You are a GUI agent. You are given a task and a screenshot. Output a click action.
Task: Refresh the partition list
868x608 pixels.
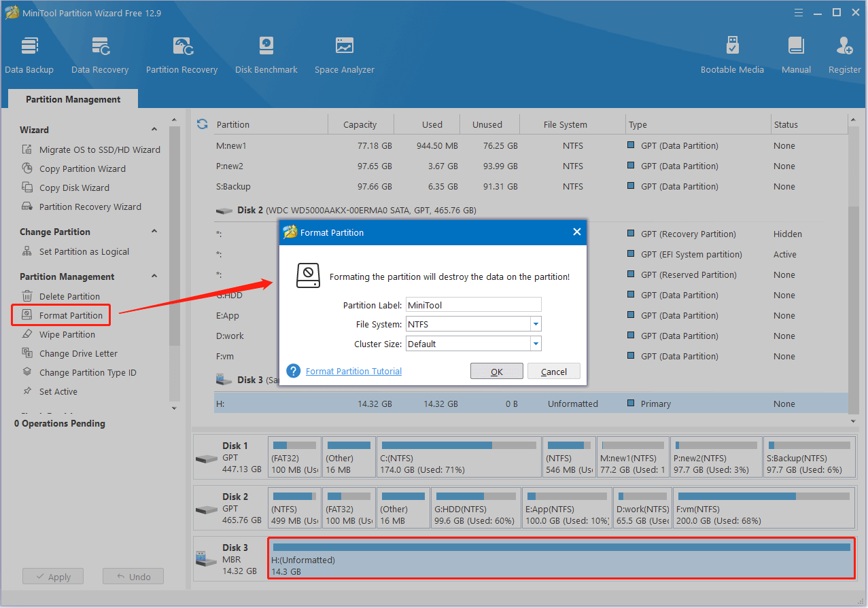pyautogui.click(x=202, y=124)
